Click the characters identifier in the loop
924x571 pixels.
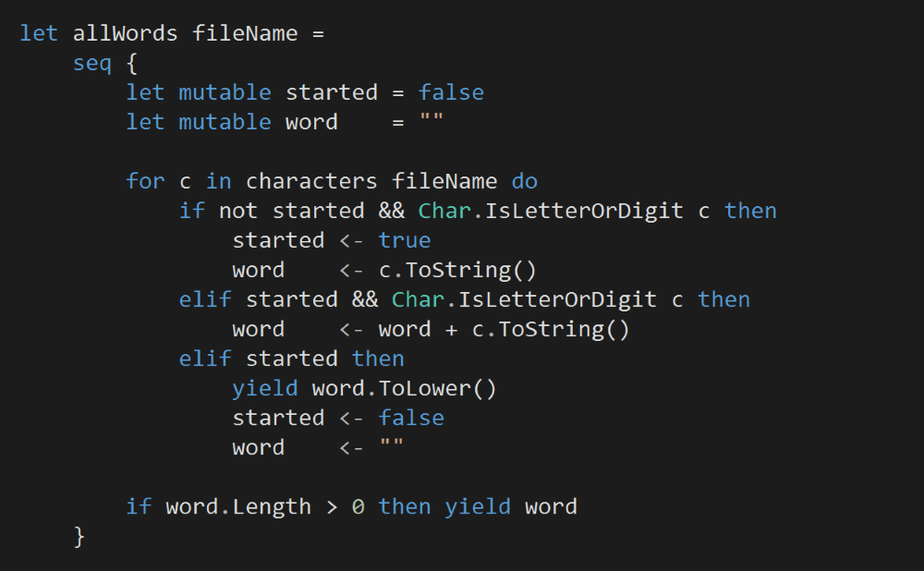coord(311,181)
